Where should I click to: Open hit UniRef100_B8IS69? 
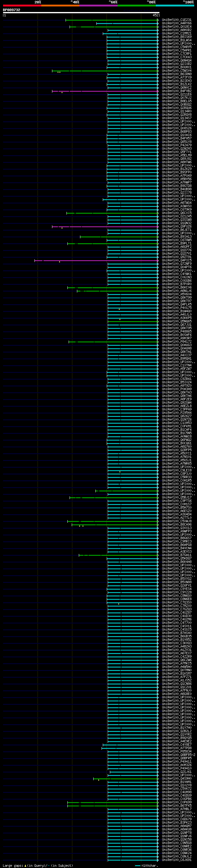176,37
